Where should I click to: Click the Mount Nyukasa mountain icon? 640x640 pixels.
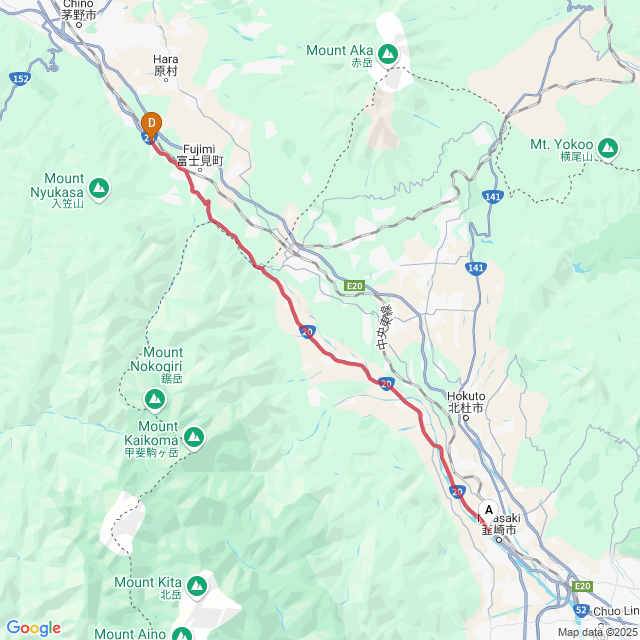pyautogui.click(x=99, y=189)
